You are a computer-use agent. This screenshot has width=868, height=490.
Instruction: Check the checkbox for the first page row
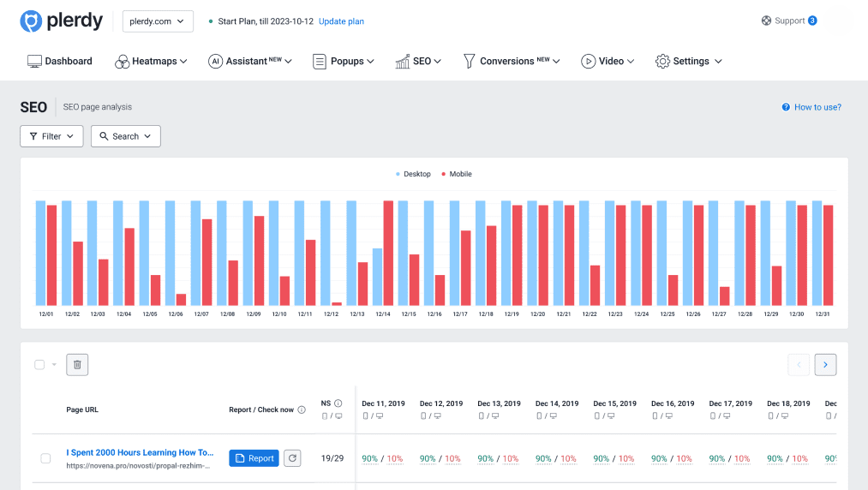45,458
